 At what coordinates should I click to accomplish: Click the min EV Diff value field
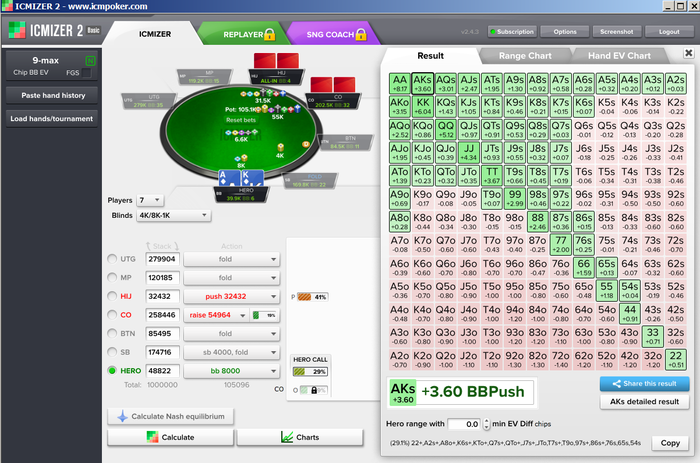pos(464,424)
